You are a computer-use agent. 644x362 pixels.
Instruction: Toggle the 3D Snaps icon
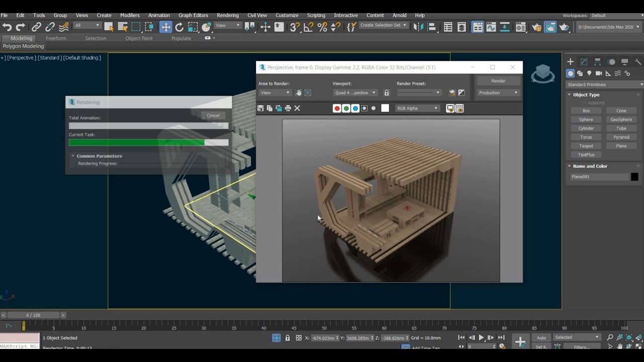coord(295,27)
